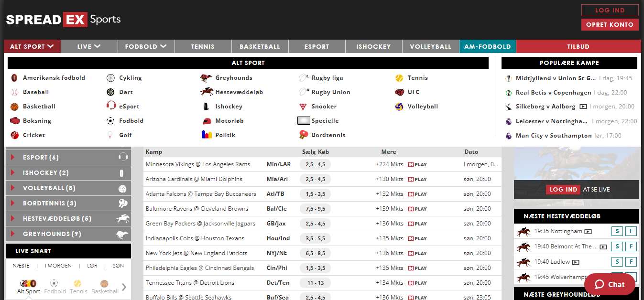Click the Dart board icon
644x300 pixels.
[x=110, y=92]
